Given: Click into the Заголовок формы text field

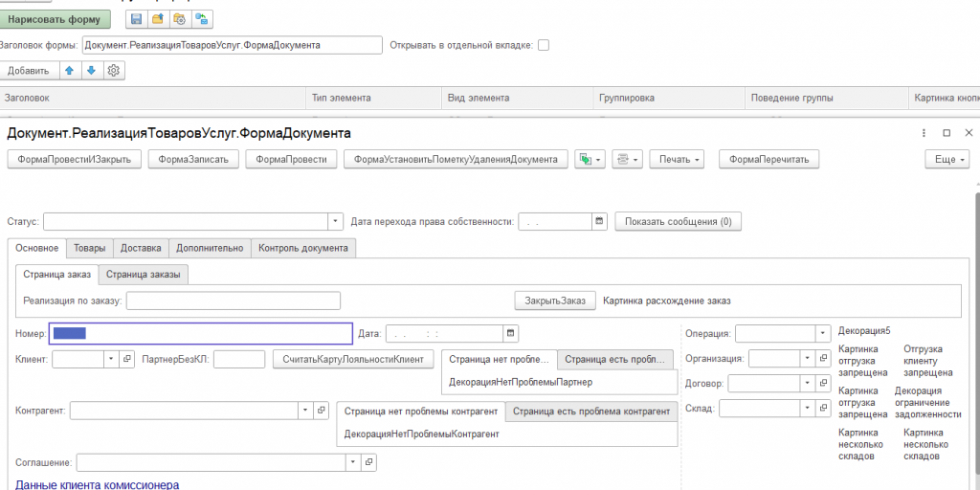Looking at the screenshot, I should click(232, 45).
